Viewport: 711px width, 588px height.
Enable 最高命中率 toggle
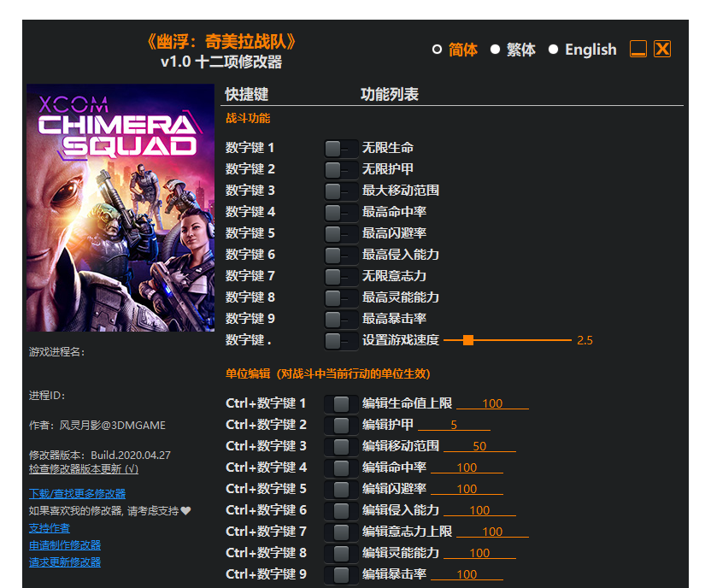[x=341, y=212]
